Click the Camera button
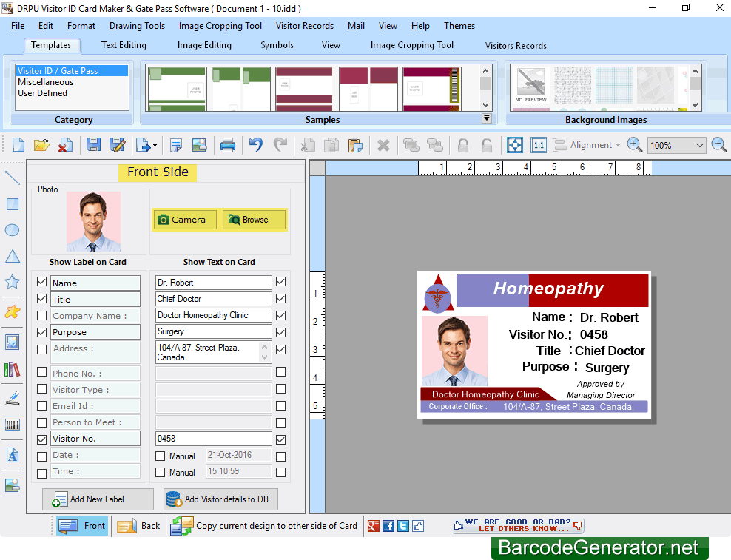The width and height of the screenshot is (731, 560). point(185,220)
